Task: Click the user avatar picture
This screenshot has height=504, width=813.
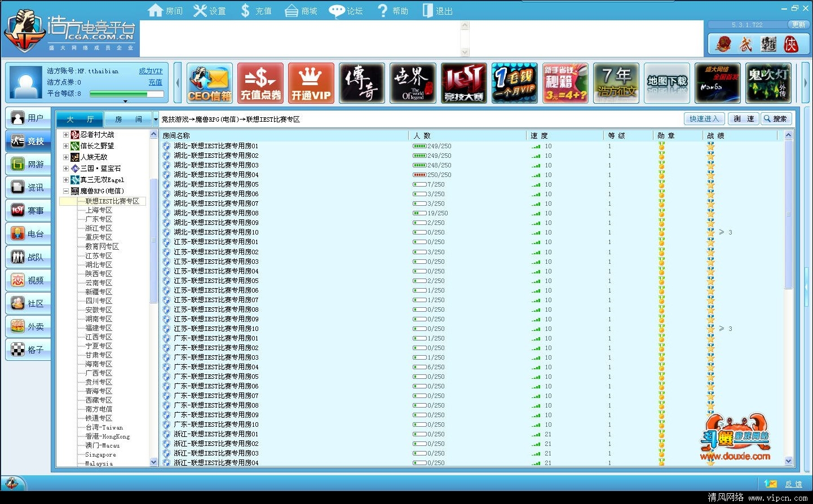Action: [x=26, y=83]
